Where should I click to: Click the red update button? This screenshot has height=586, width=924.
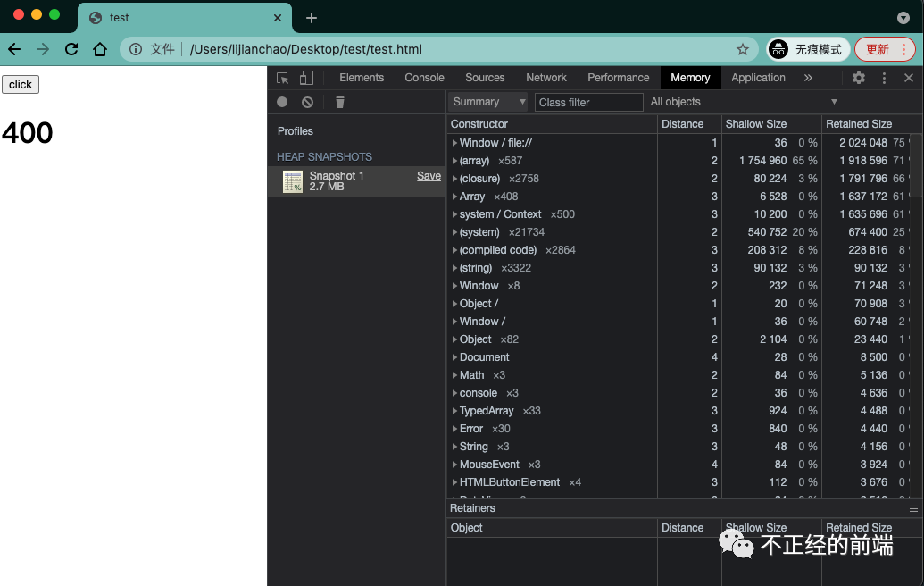884,49
